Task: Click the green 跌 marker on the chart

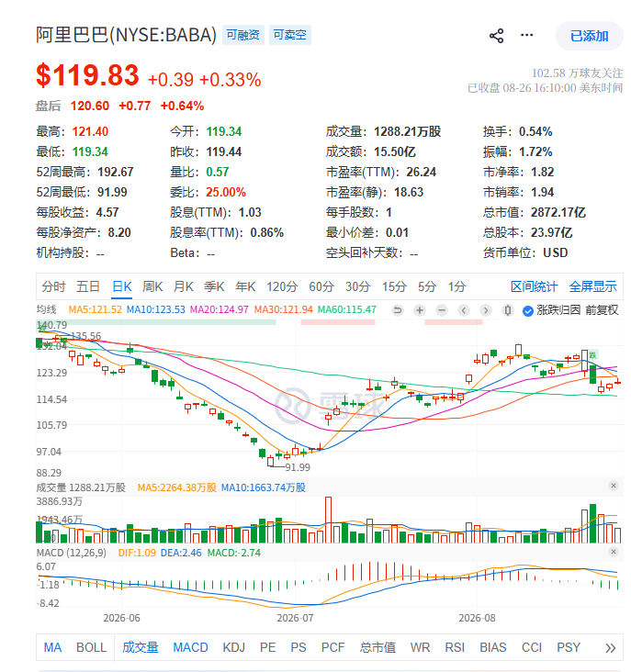Action: 592,355
